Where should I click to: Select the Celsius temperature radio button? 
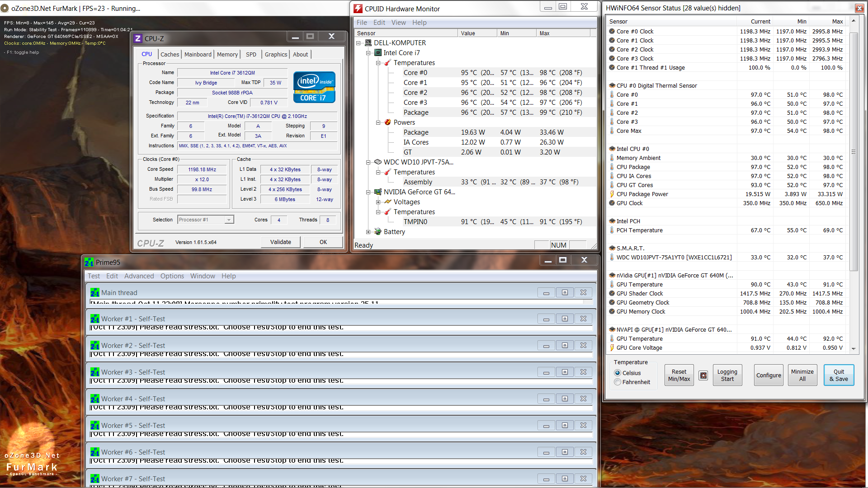click(x=618, y=373)
